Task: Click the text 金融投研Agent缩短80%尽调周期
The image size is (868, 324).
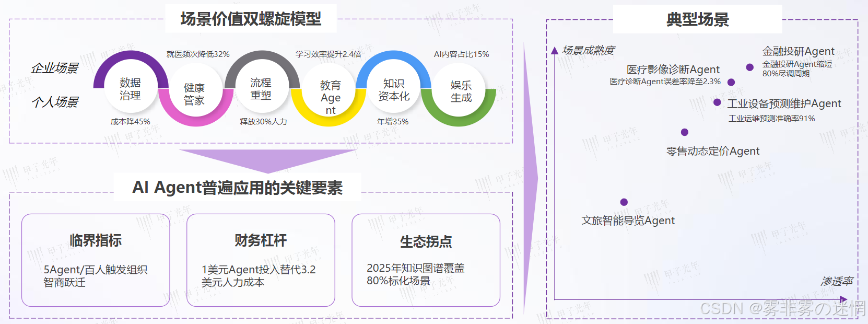Action: tap(797, 68)
